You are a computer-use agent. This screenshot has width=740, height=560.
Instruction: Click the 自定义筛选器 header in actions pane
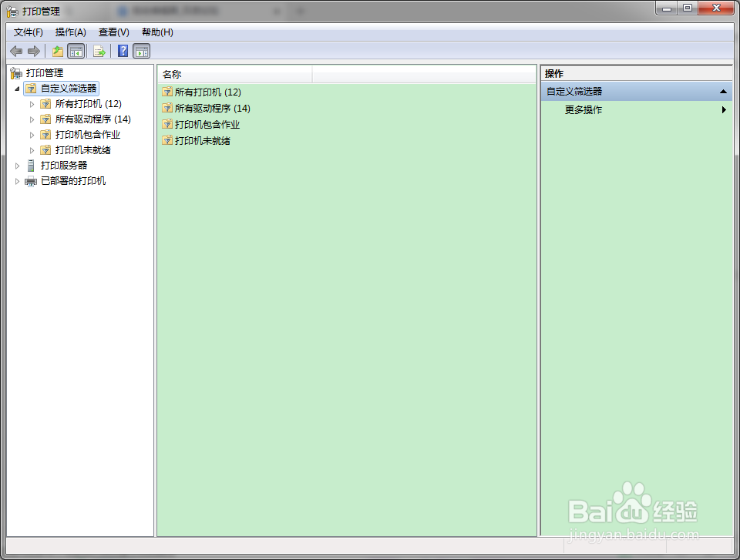tap(637, 92)
